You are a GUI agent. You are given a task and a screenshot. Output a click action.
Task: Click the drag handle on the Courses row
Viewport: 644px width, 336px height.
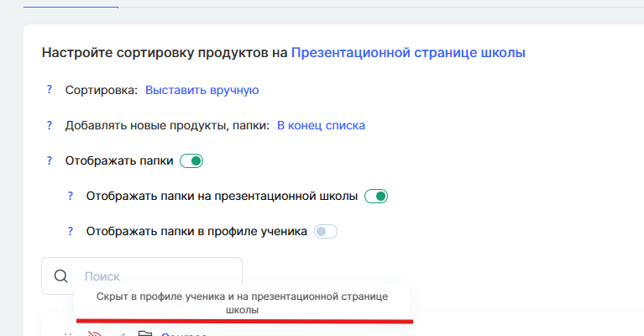click(x=71, y=333)
